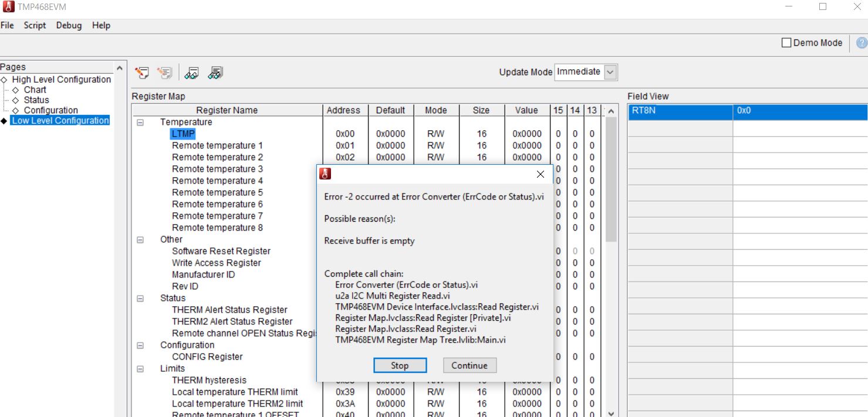Collapse the Configuration register group
The height and width of the screenshot is (417, 868).
click(140, 345)
